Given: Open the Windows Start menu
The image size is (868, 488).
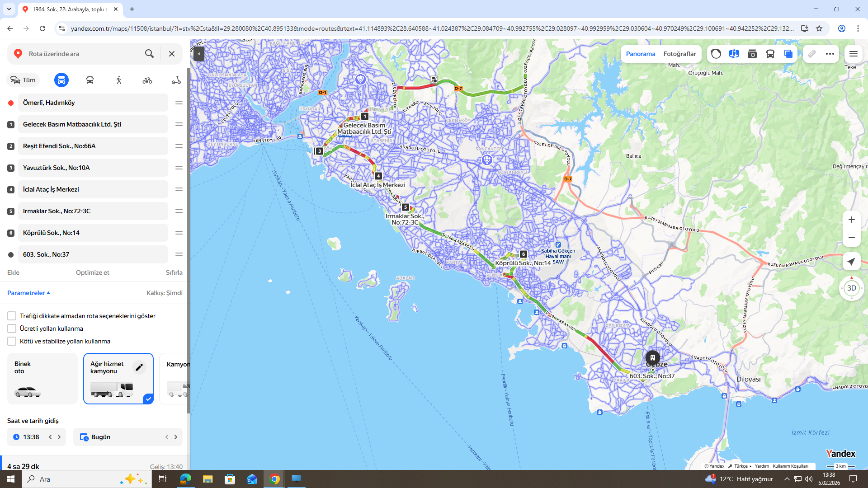Looking at the screenshot, I should pyautogui.click(x=11, y=479).
